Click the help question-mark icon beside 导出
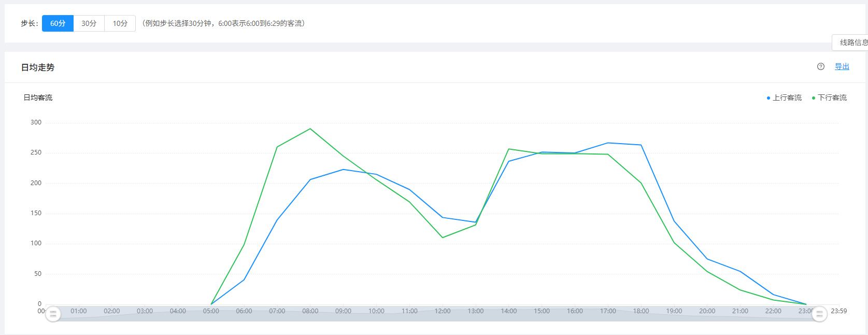868x335 pixels. click(820, 66)
